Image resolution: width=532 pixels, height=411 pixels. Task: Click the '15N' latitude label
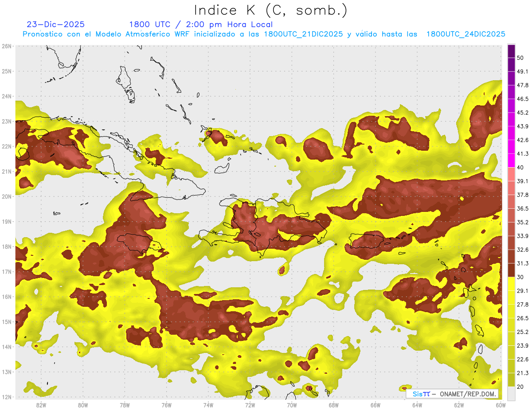coord(7,321)
